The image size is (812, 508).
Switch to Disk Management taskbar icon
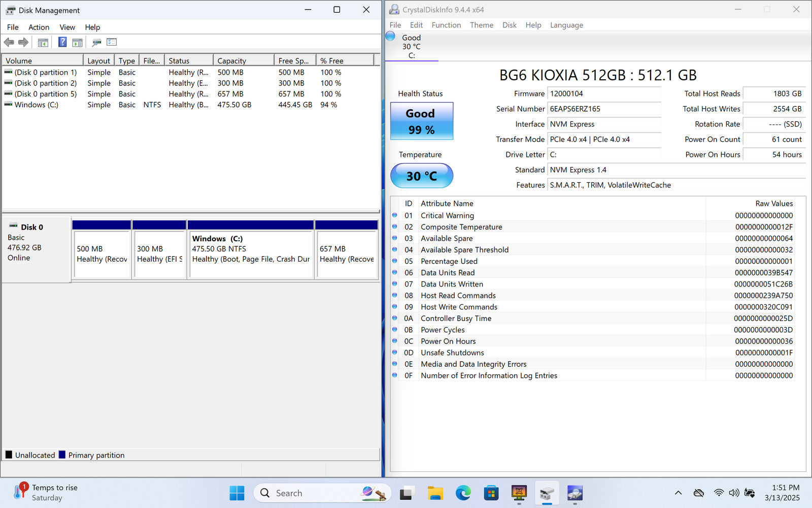tap(547, 493)
